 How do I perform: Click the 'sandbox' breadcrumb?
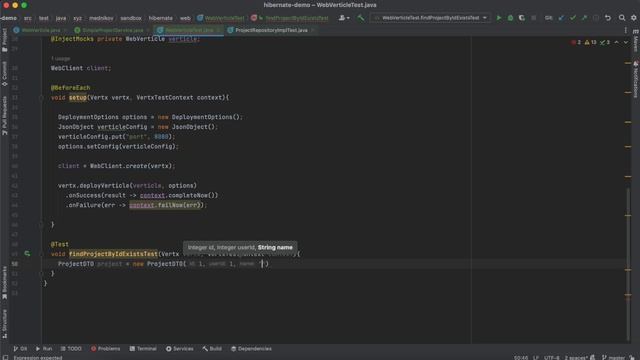(x=131, y=18)
